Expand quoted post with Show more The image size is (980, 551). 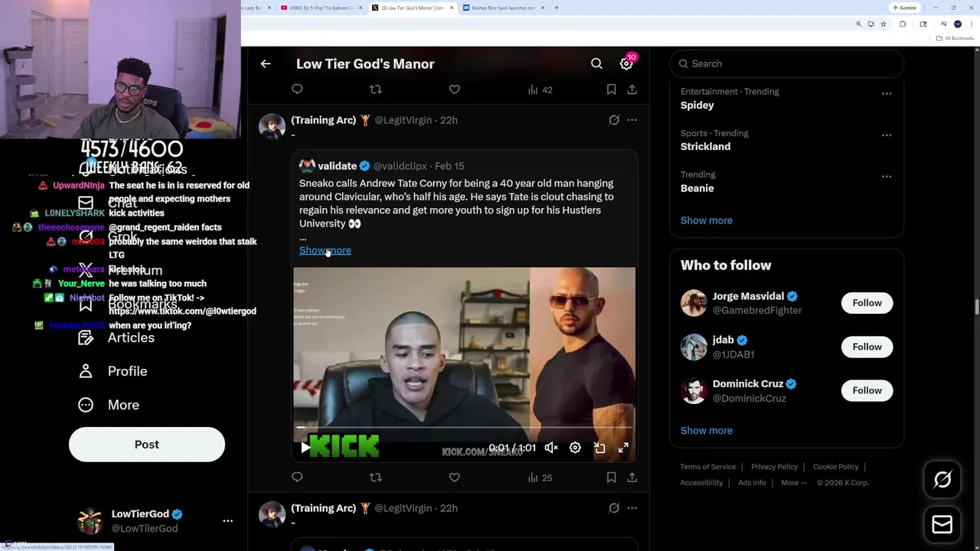point(325,250)
